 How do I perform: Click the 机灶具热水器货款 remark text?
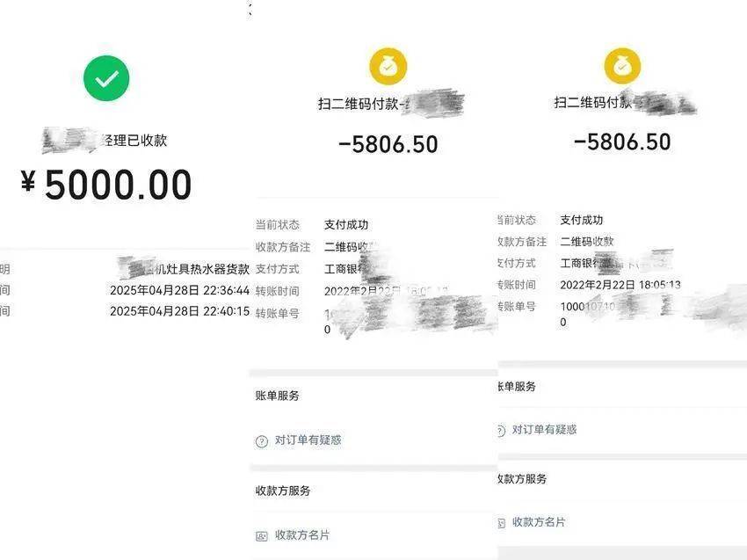tap(202, 269)
